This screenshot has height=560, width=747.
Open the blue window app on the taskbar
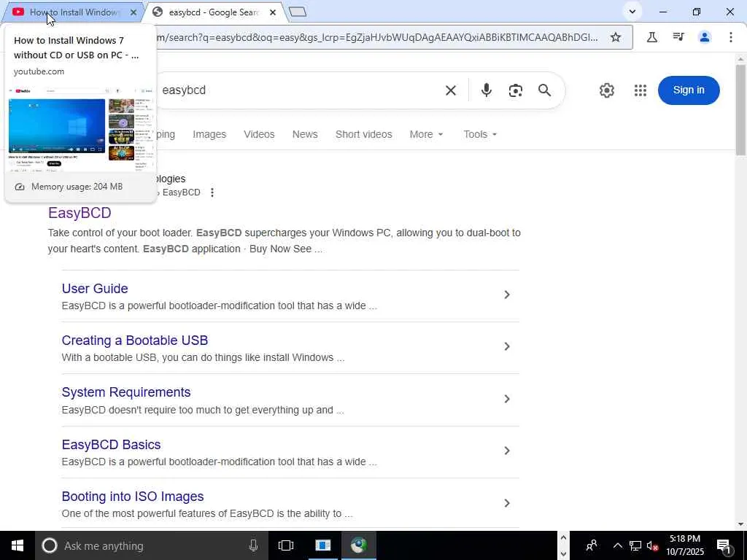point(322,545)
